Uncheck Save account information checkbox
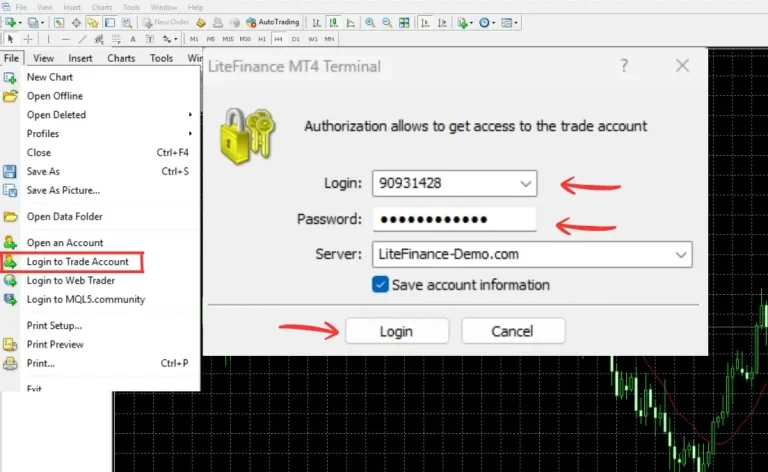The image size is (768, 472). pos(380,284)
